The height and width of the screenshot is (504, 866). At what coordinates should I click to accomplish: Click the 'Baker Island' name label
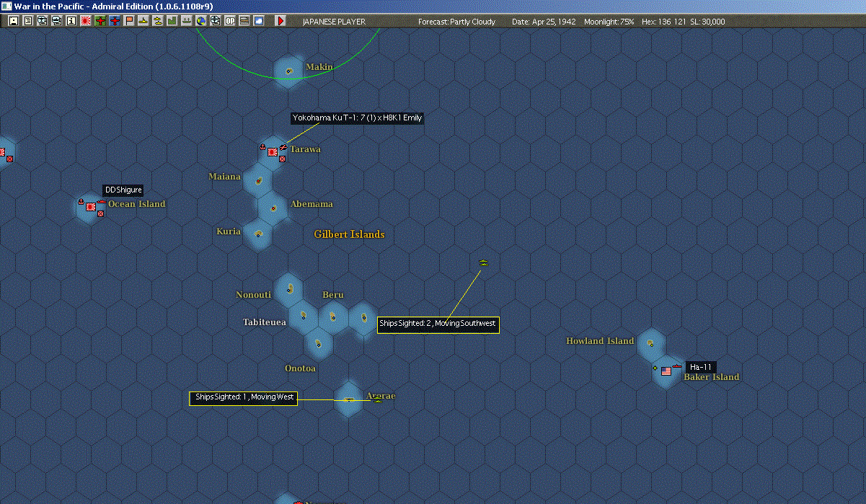[711, 377]
